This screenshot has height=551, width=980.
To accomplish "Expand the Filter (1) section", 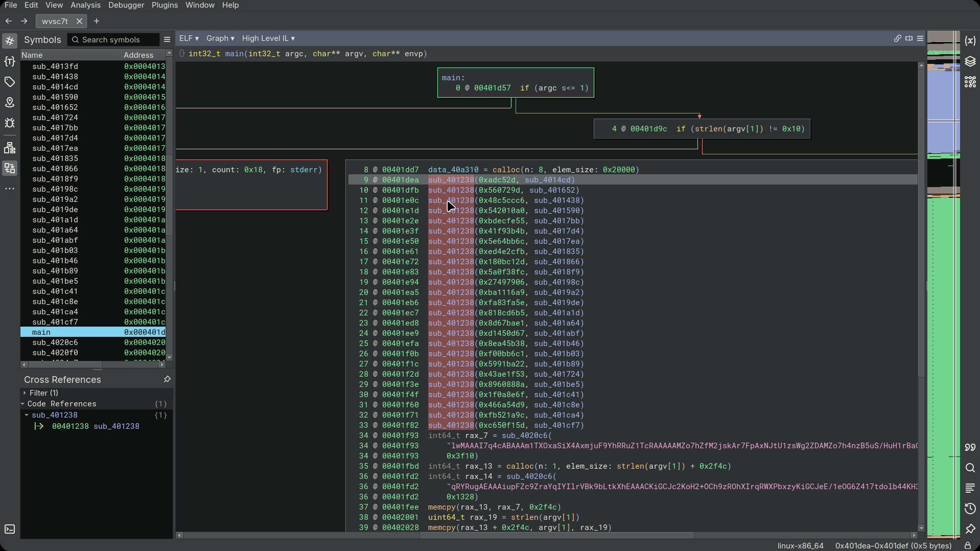I will [43, 393].
